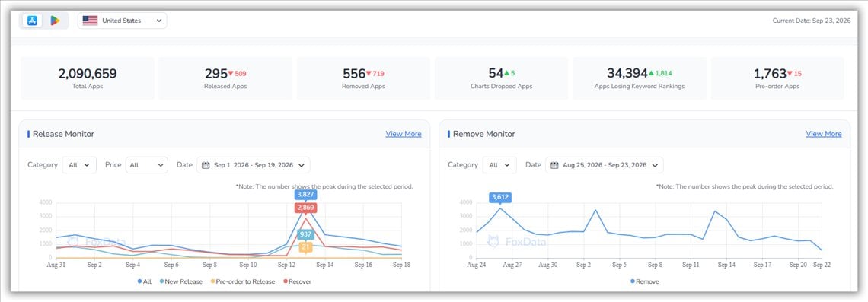The image size is (868, 302).
Task: Expand the Release Monitor Category dropdown
Action: pyautogui.click(x=79, y=165)
